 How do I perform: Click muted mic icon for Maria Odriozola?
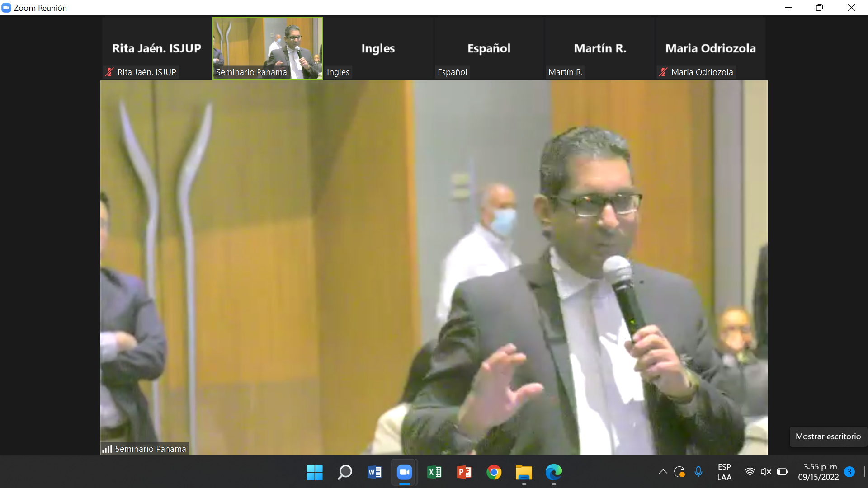tap(663, 72)
